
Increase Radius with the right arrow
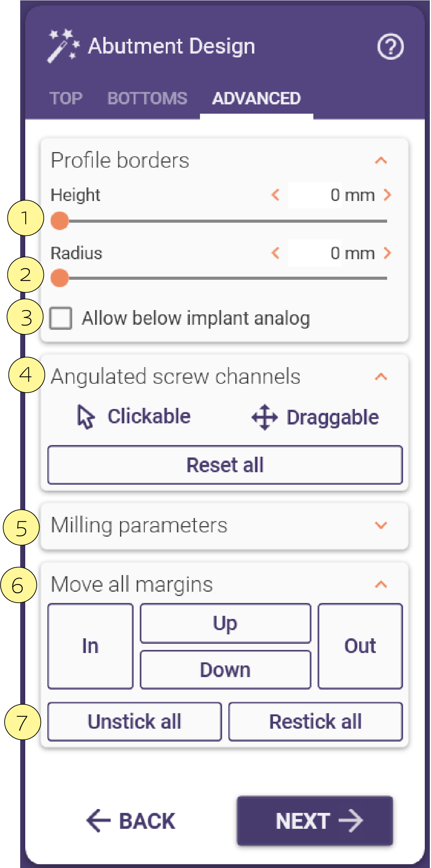[387, 253]
